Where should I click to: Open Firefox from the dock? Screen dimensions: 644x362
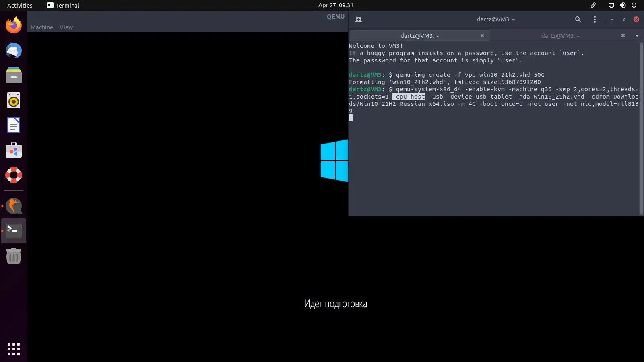14,25
